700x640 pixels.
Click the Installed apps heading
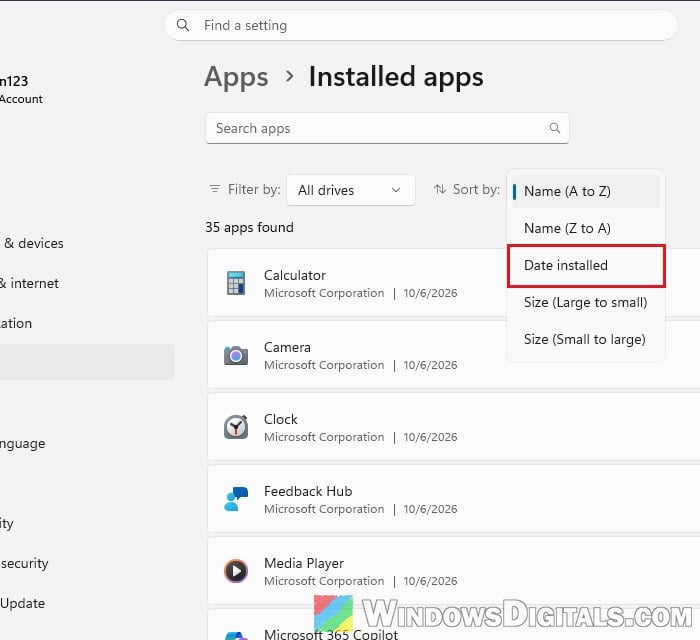396,77
